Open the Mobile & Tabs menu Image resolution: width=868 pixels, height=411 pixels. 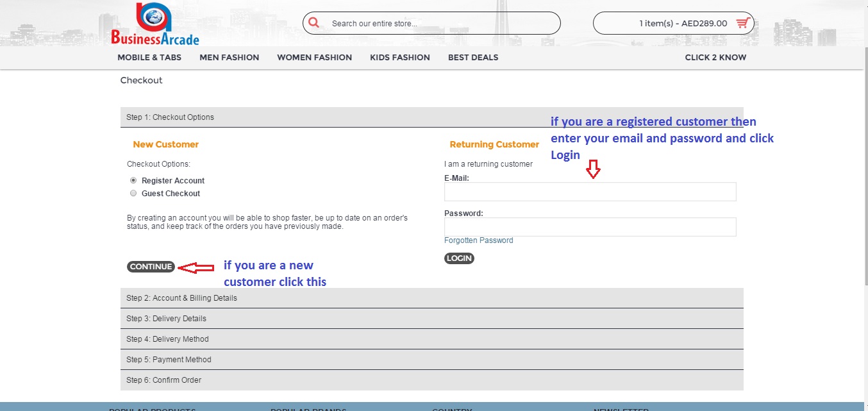coord(149,57)
